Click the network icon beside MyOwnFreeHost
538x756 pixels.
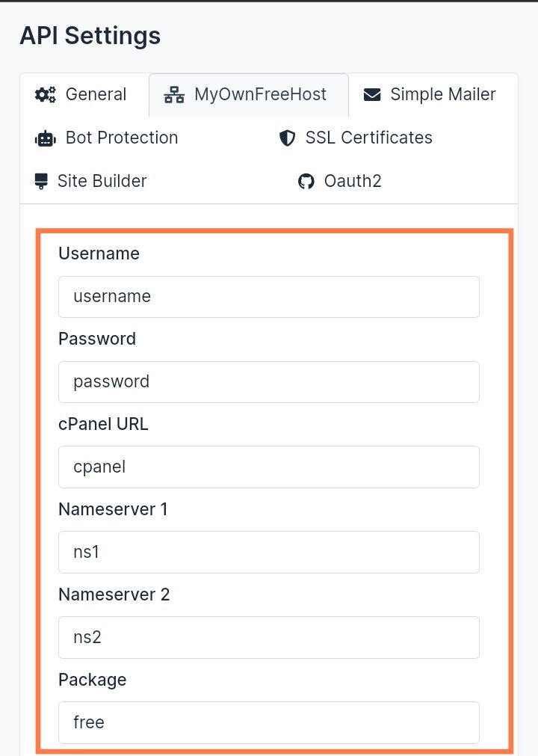point(174,94)
